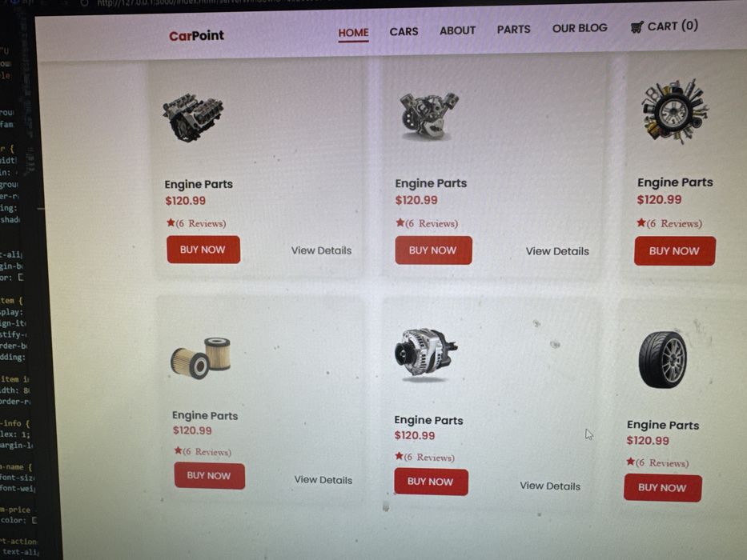Select the engine pistons product image
This screenshot has width=747, height=560.
click(x=429, y=117)
